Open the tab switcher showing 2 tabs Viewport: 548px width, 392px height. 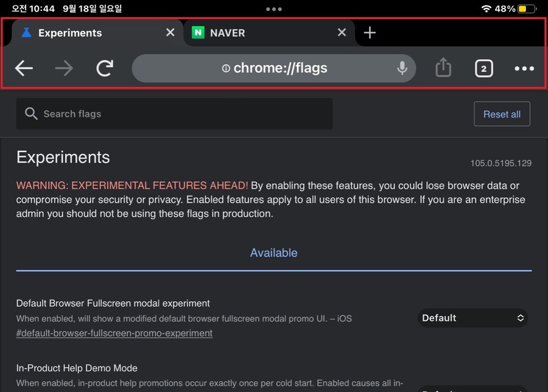click(483, 68)
